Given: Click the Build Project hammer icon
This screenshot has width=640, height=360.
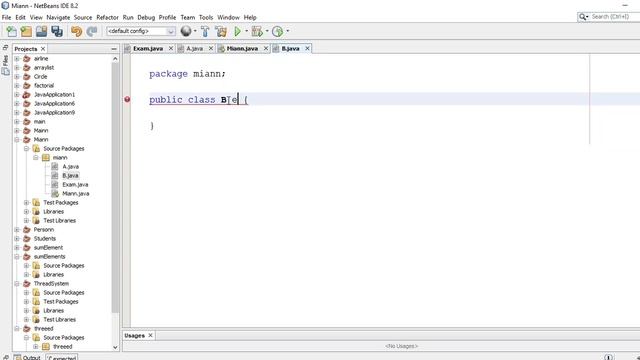Looking at the screenshot, I should click(x=205, y=31).
